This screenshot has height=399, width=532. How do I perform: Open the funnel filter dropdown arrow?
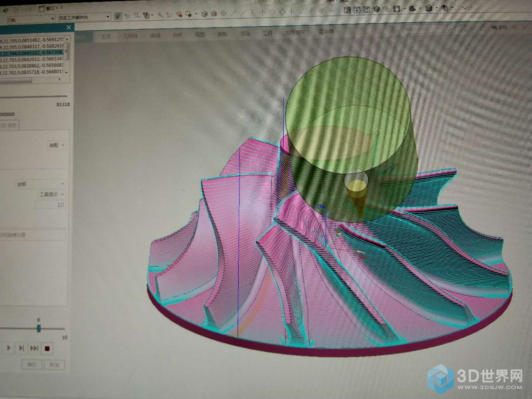(x=152, y=16)
